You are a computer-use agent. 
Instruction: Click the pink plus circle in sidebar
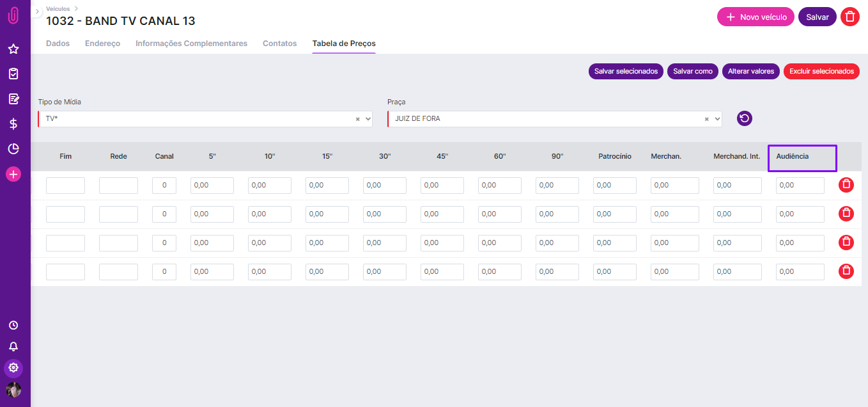pos(13,174)
